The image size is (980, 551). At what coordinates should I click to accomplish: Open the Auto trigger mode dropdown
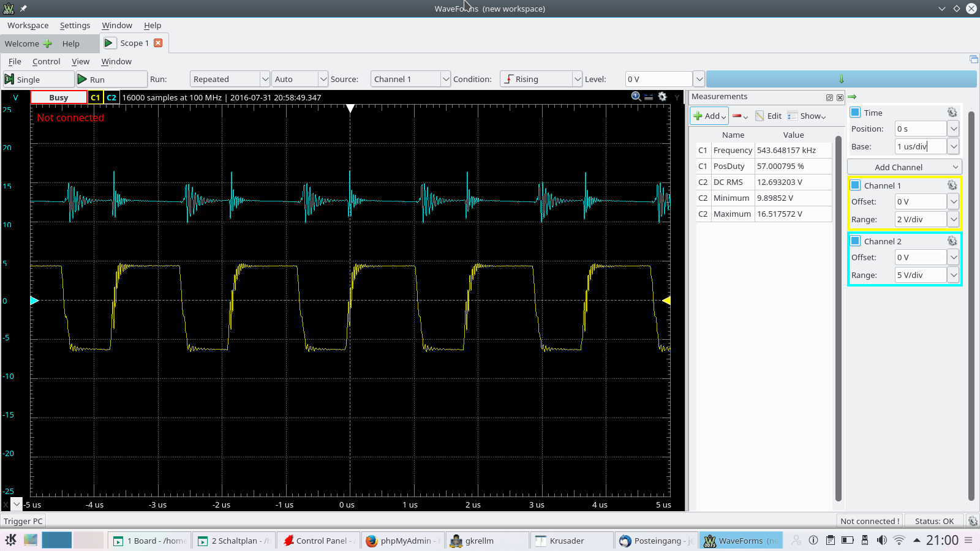(x=300, y=79)
